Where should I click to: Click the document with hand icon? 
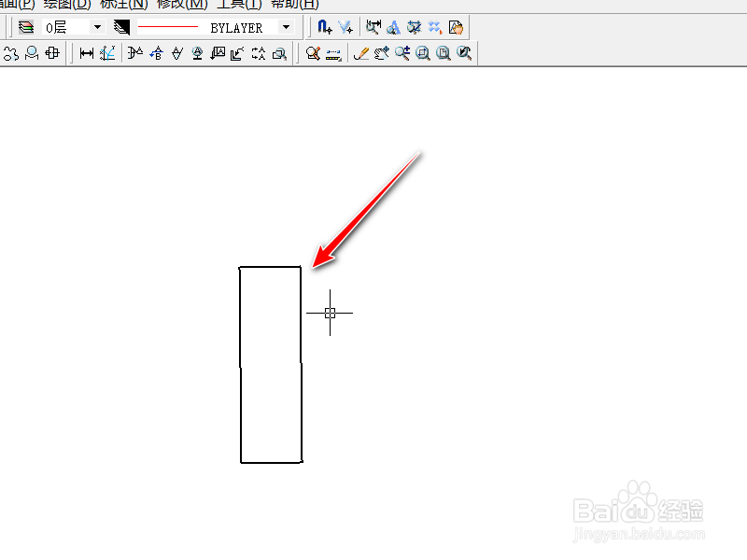[456, 27]
